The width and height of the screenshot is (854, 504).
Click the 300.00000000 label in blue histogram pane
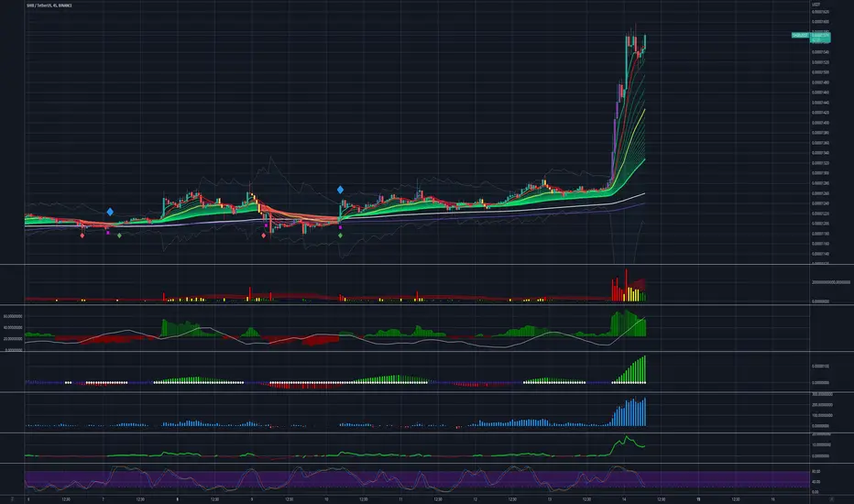[x=823, y=394]
